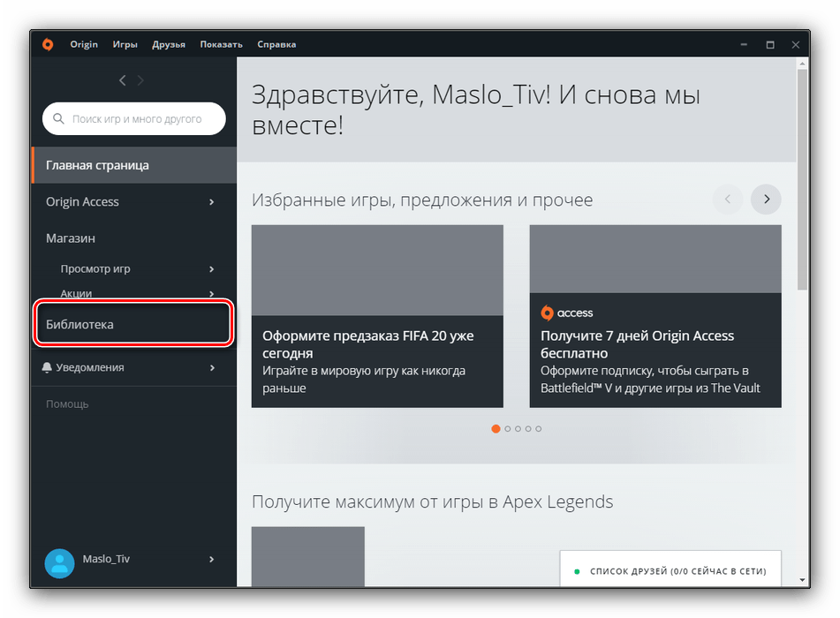Expand the Maslo_Tiv profile menu chevron

(x=211, y=559)
